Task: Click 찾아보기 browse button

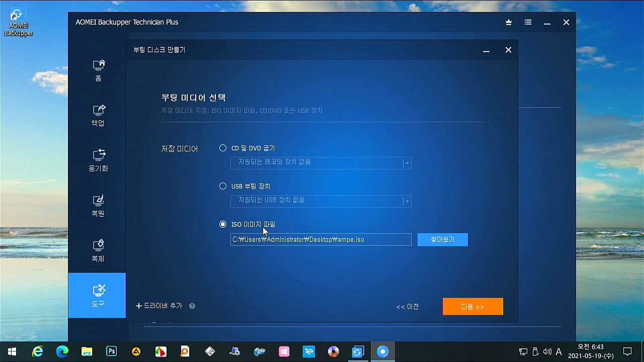Action: [443, 240]
